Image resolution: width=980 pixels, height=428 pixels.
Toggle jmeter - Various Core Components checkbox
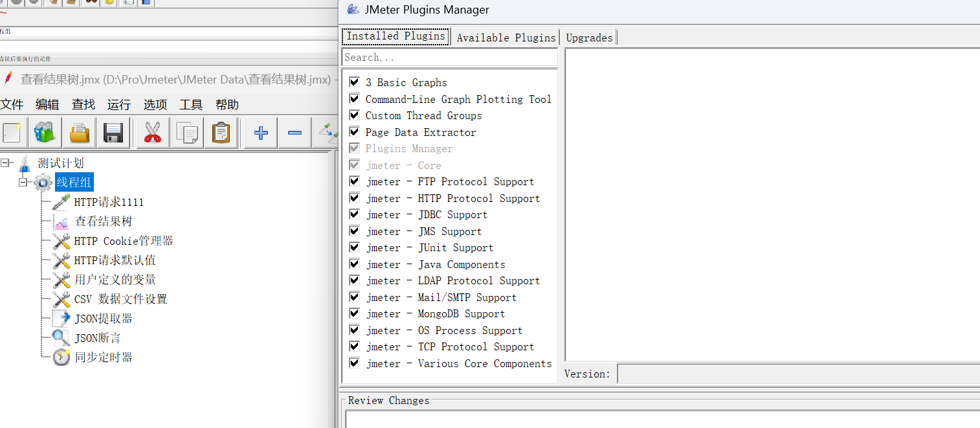[x=354, y=363]
